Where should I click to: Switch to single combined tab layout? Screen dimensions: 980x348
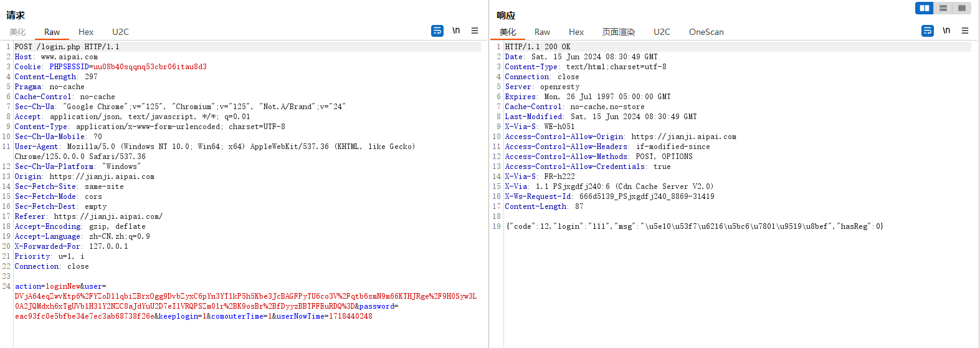962,8
